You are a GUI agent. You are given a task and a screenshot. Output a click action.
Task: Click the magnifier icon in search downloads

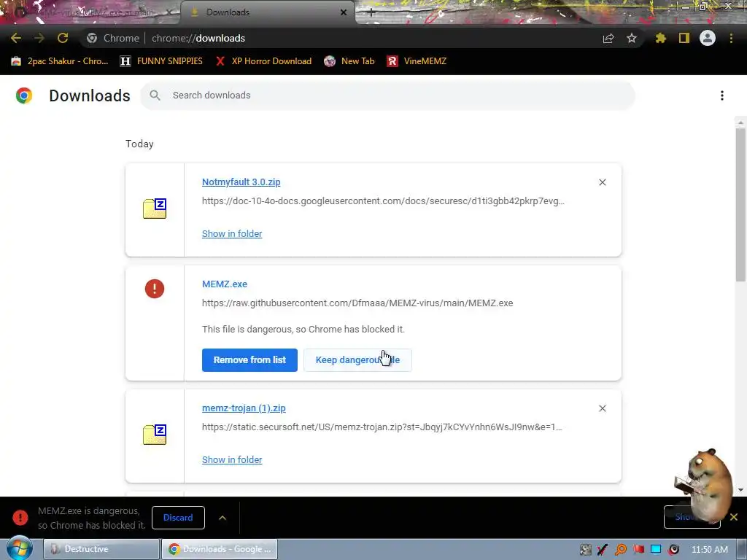pos(155,96)
